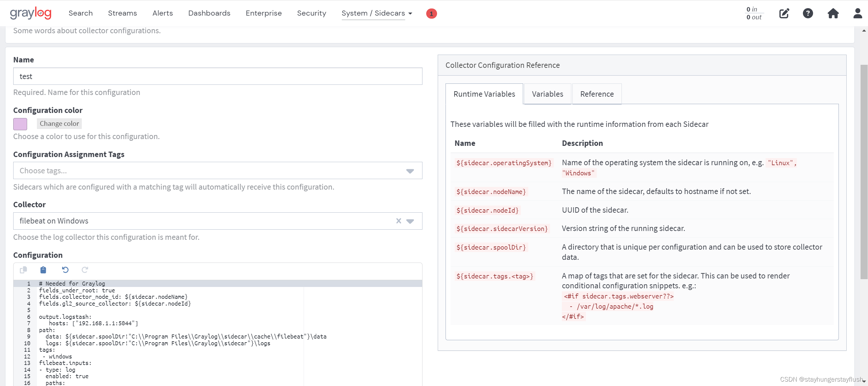The height and width of the screenshot is (386, 868).
Task: Open the user profile icon
Action: click(857, 13)
